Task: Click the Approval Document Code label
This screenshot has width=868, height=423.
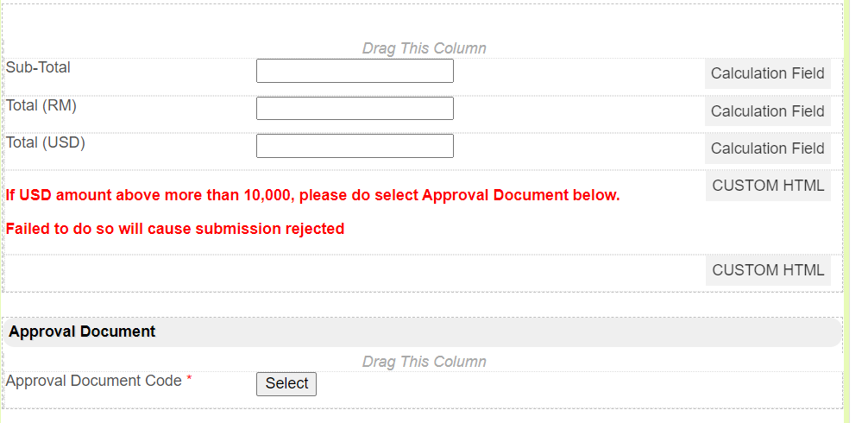Action: point(93,381)
